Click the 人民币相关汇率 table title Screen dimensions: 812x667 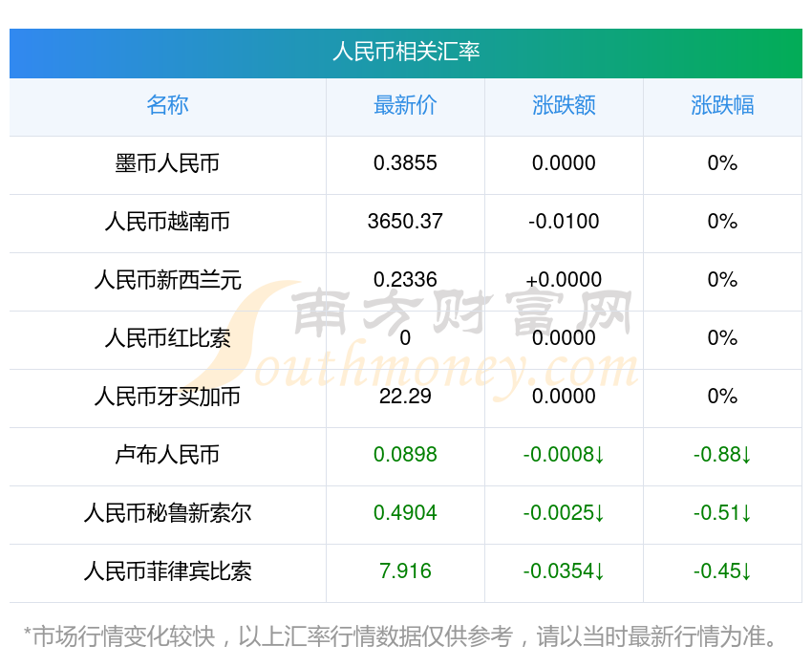pyautogui.click(x=406, y=52)
